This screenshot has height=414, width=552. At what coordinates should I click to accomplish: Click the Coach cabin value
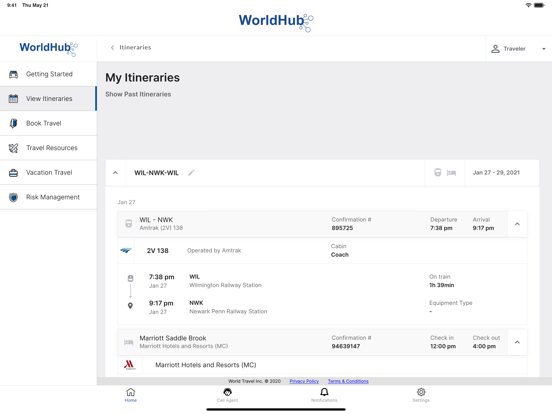pos(340,255)
